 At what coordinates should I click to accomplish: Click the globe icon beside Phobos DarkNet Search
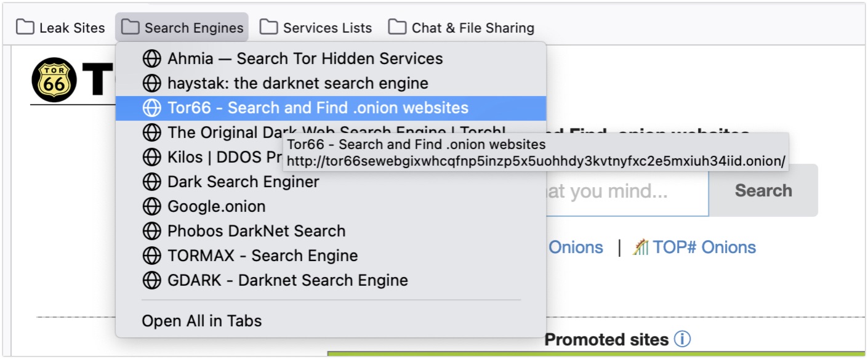point(151,232)
